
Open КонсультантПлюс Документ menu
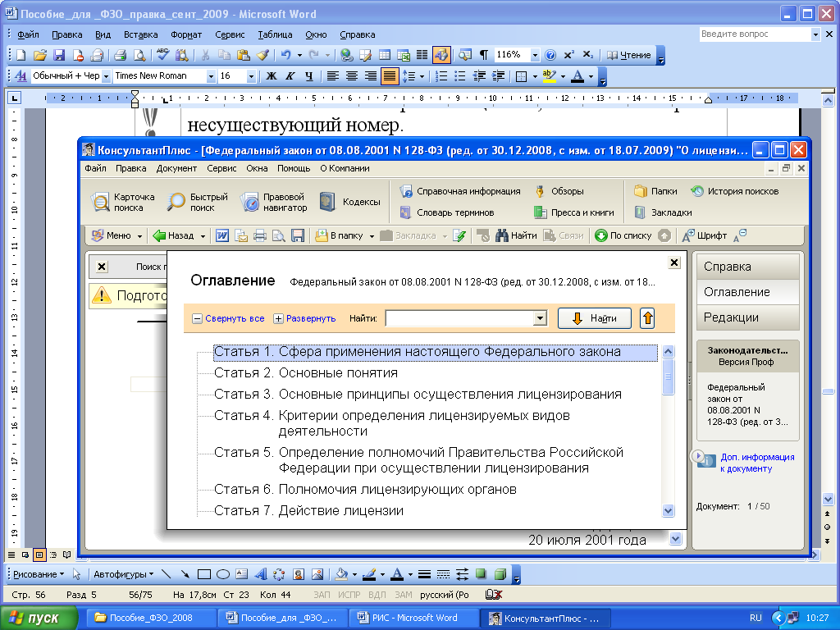pyautogui.click(x=176, y=168)
